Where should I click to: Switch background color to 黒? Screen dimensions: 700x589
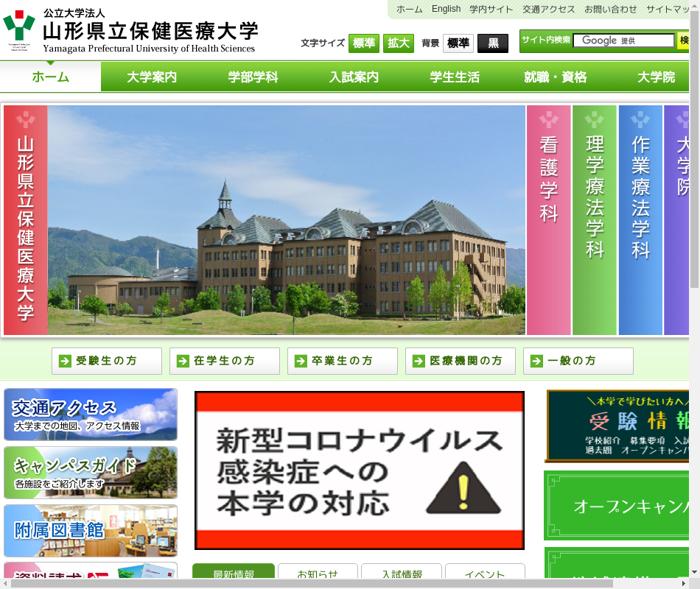(492, 43)
